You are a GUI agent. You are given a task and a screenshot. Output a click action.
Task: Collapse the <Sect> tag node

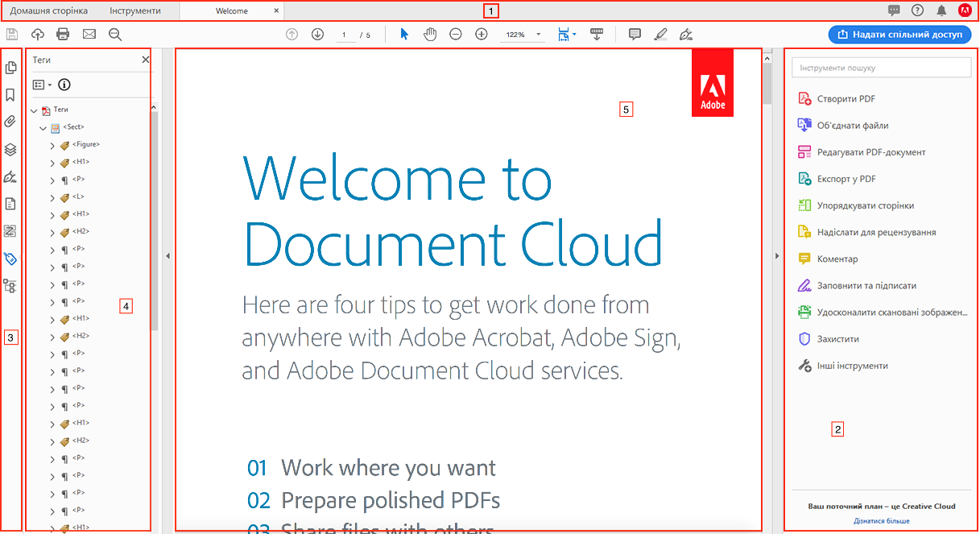point(43,127)
